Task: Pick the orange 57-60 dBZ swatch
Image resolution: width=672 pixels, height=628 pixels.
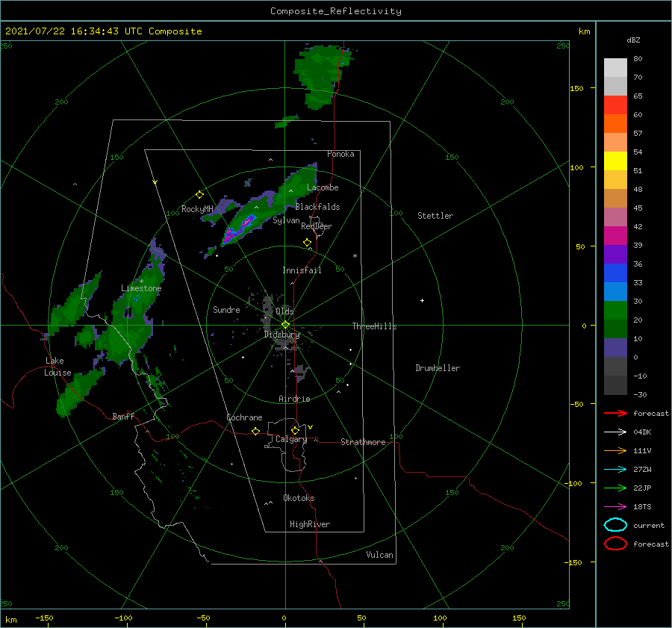Action: (615, 124)
